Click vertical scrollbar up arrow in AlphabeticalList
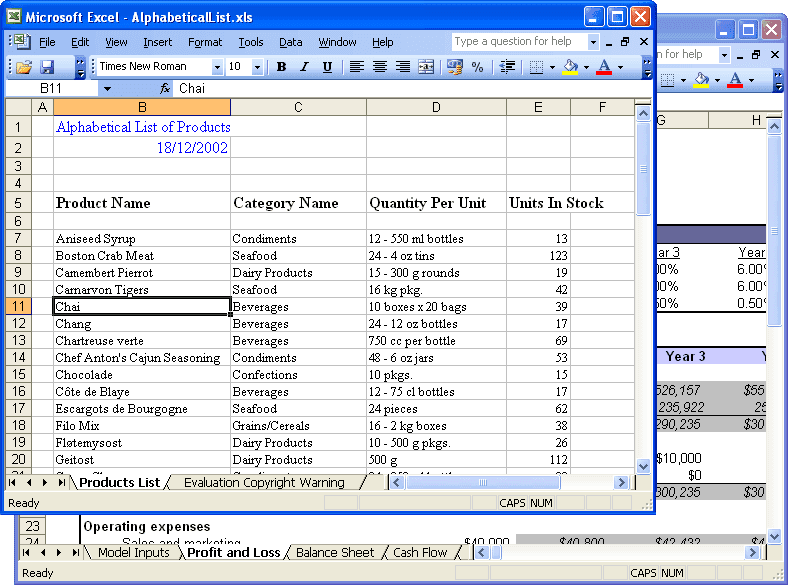The image size is (788, 585). click(x=643, y=114)
